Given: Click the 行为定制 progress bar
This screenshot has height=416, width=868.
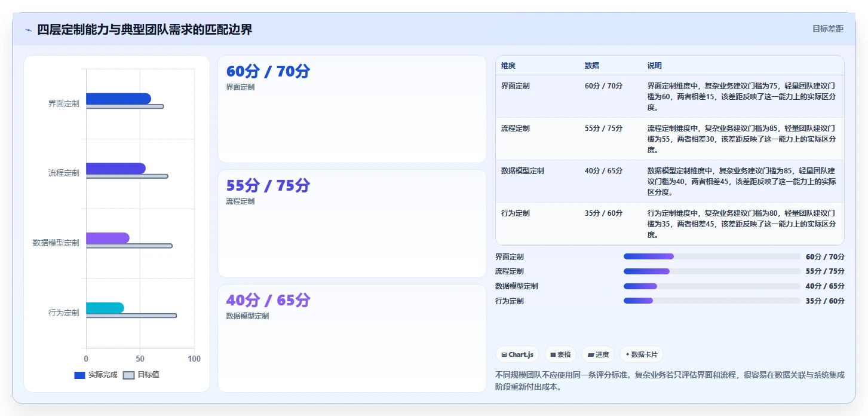Looking at the screenshot, I should 712,301.
